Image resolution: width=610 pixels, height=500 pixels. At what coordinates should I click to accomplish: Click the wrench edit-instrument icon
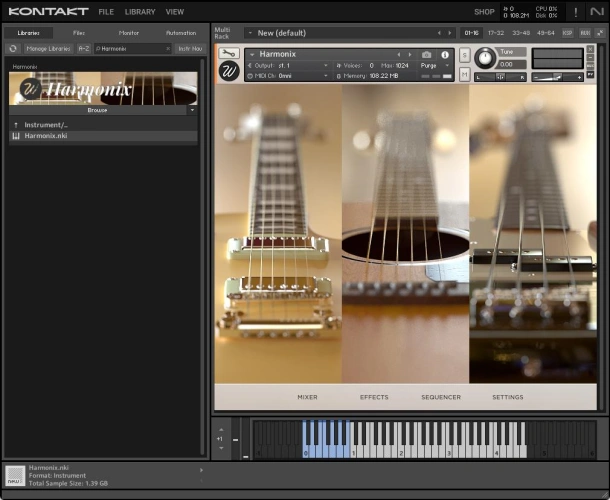click(x=229, y=54)
